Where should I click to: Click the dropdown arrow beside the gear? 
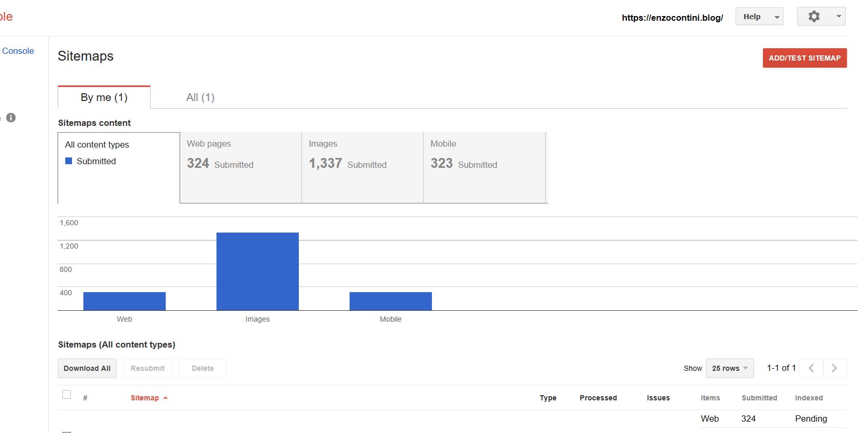point(838,17)
